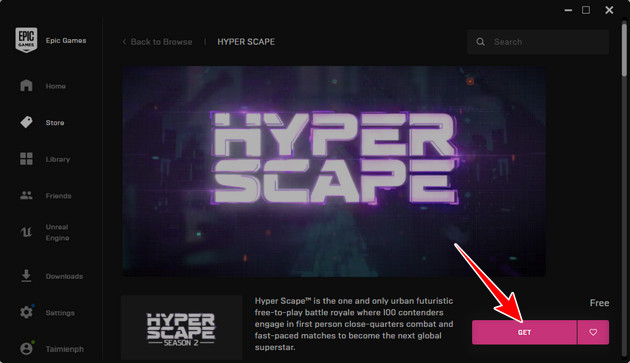The height and width of the screenshot is (363, 630).
Task: Click the Hyper Scape Season 2 thumbnail
Action: (x=182, y=327)
